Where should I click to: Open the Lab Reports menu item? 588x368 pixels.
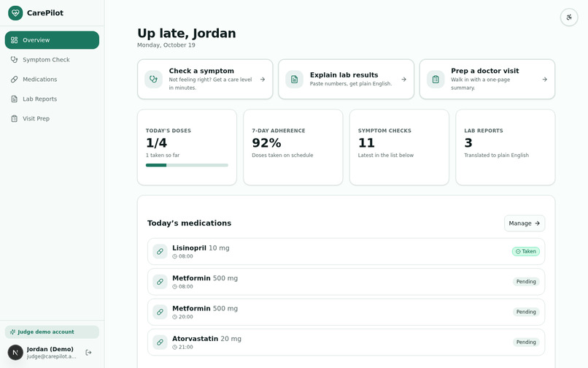pos(52,99)
